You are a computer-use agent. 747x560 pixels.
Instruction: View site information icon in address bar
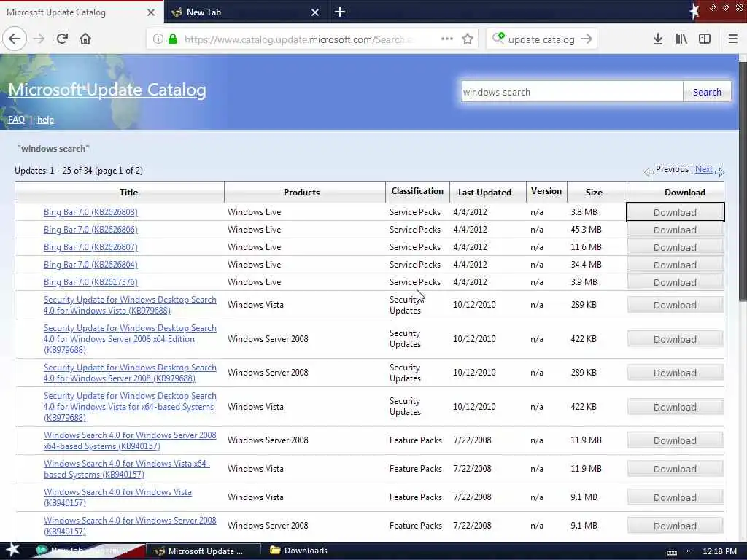[x=158, y=39]
